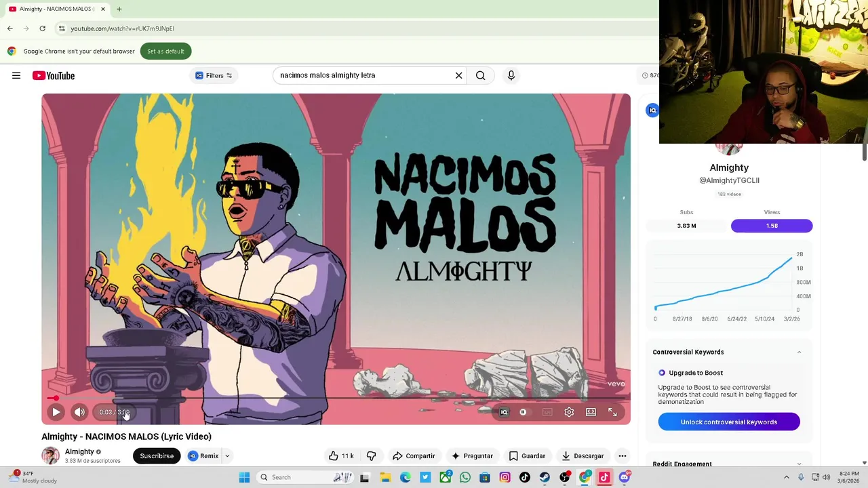868x488 pixels.
Task: Open Steam from the taskbar
Action: (545, 477)
